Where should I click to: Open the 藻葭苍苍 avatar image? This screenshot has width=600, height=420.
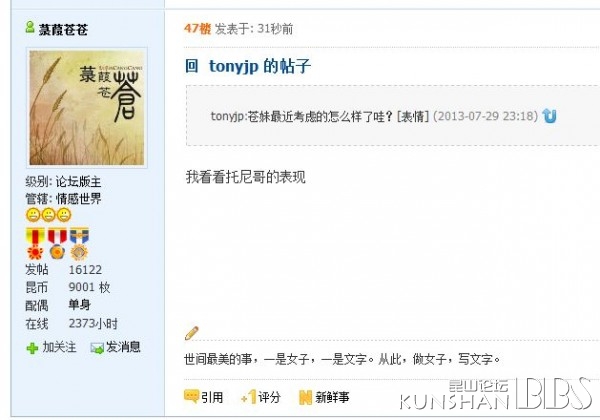(x=87, y=108)
